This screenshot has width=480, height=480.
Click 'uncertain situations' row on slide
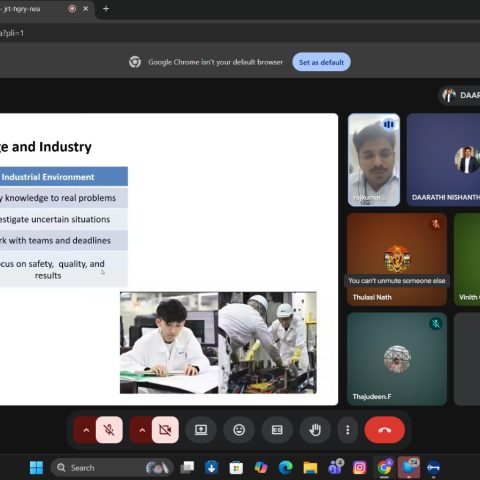(x=64, y=219)
